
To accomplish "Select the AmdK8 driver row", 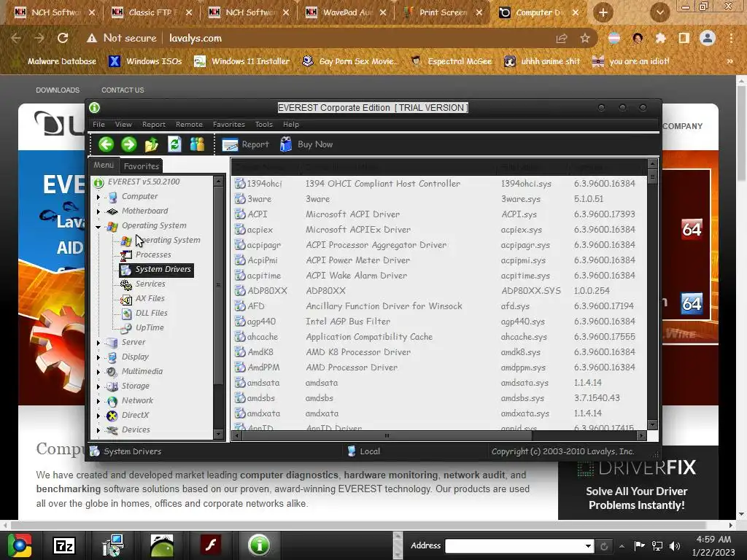I will [x=438, y=352].
